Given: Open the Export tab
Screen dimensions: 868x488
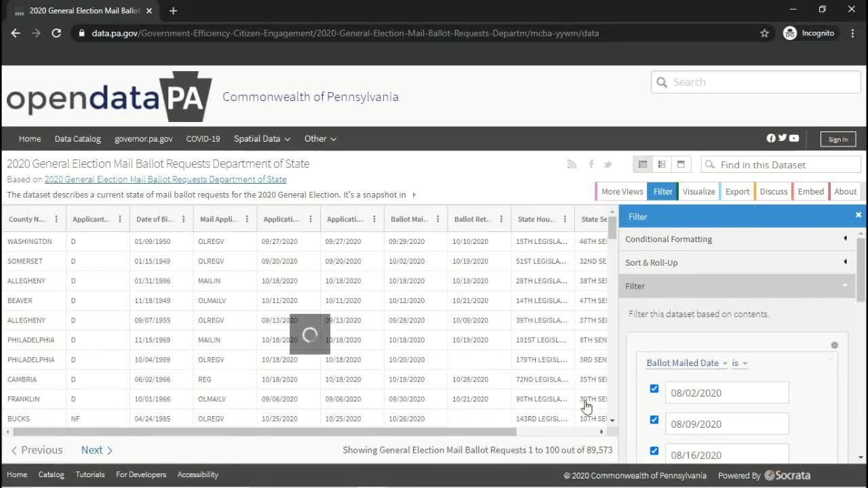Looking at the screenshot, I should pyautogui.click(x=737, y=191).
